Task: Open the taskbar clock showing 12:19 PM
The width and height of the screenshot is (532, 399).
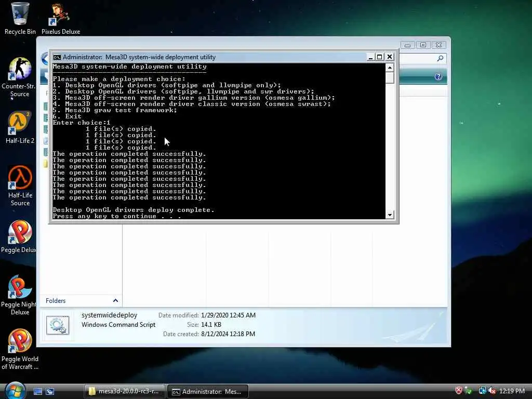Action: tap(512, 391)
